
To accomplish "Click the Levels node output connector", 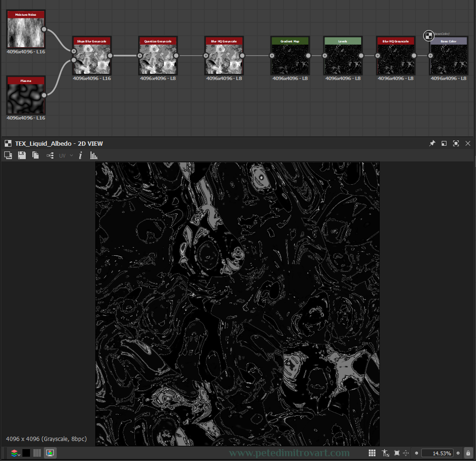I will coord(361,56).
